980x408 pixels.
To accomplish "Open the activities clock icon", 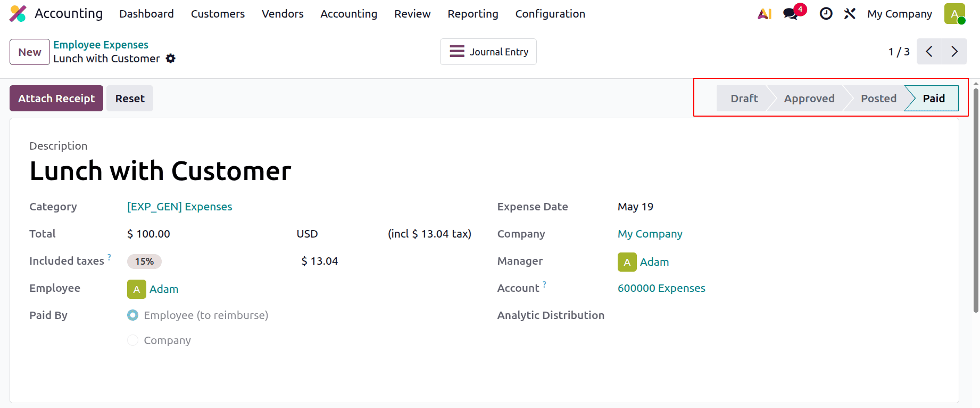I will (826, 14).
